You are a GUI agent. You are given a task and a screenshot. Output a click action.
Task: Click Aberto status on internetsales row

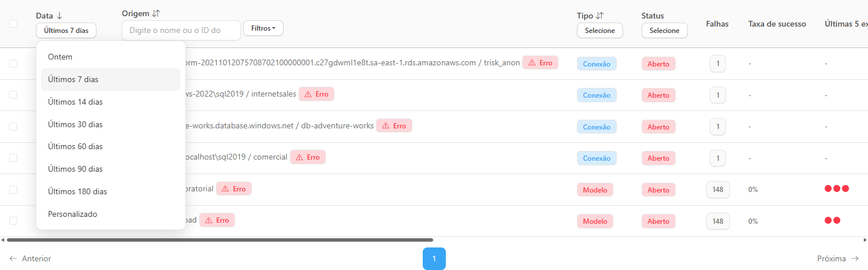[x=658, y=95]
